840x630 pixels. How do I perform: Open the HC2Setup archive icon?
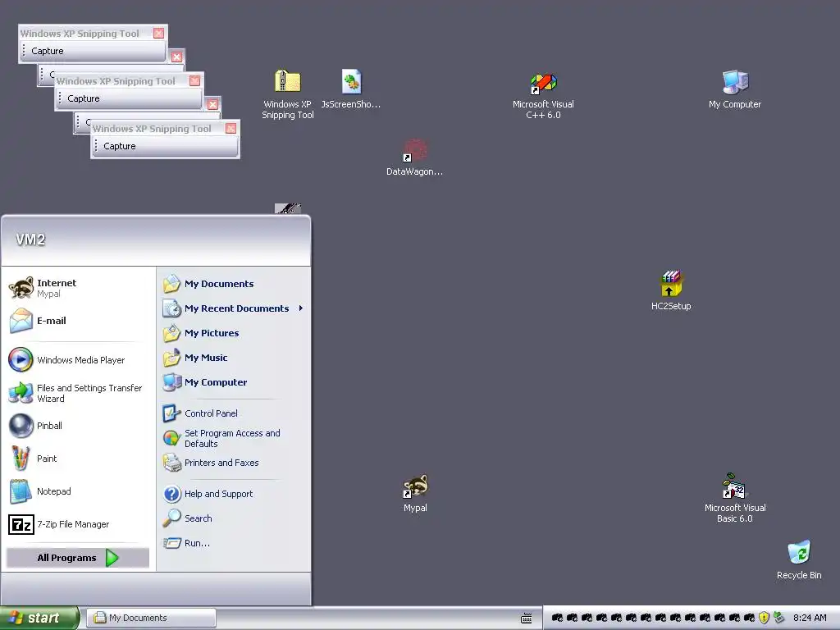671,290
